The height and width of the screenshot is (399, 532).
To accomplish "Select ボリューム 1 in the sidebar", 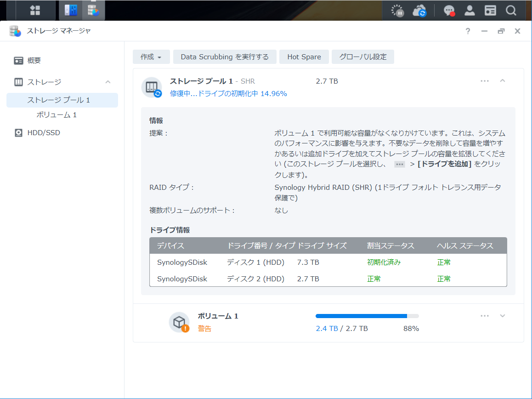I will click(x=57, y=115).
